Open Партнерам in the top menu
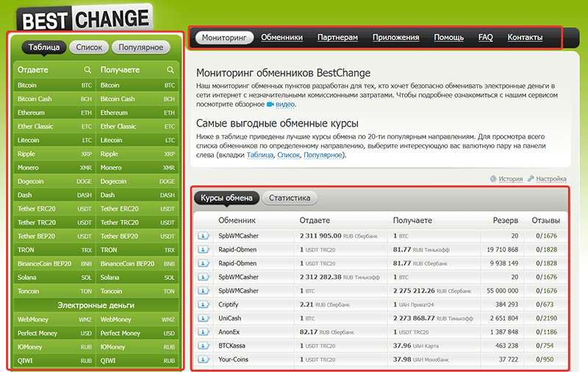 point(337,37)
